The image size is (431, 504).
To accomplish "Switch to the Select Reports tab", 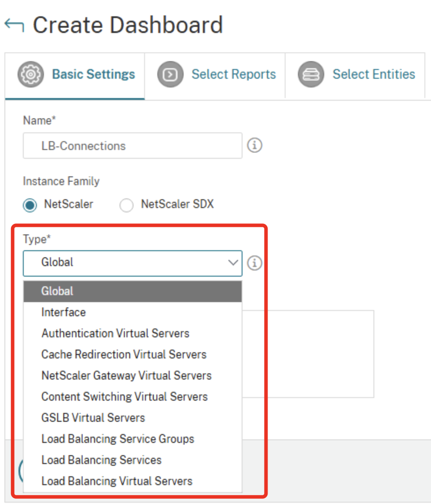I will coord(233,74).
